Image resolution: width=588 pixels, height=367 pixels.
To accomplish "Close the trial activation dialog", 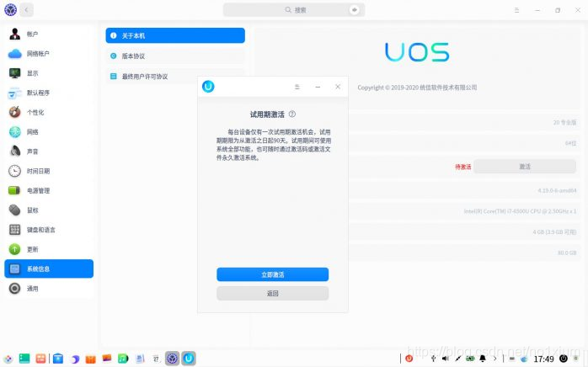I will [338, 87].
